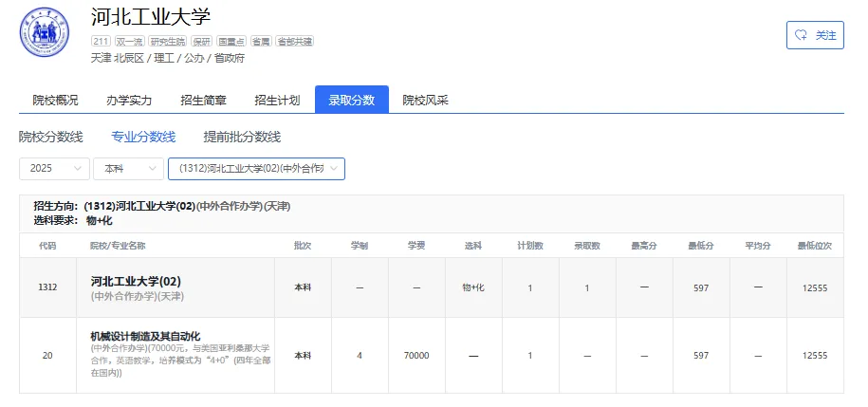Expand the (1312)河北工业大学(02) direction dropdown
Viewport: 868px width, 407px height.
[256, 169]
